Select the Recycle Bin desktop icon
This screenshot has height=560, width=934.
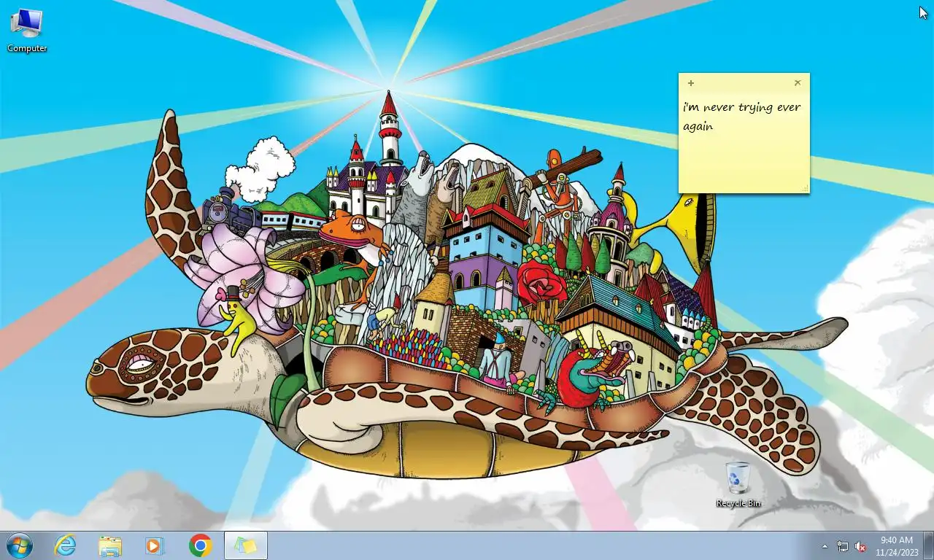738,485
